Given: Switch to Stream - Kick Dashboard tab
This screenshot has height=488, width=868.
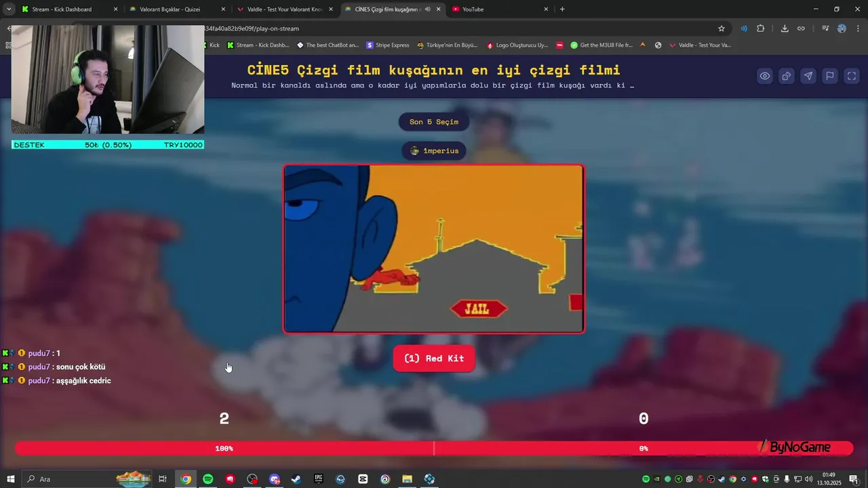Looking at the screenshot, I should point(68,9).
